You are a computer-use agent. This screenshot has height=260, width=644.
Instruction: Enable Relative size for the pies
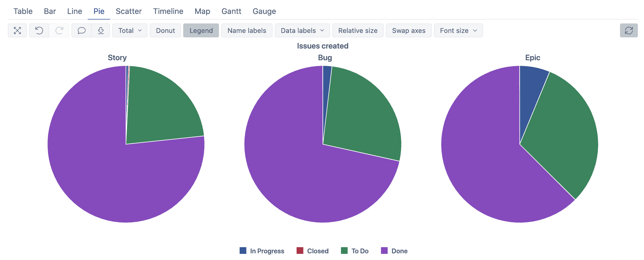358,30
